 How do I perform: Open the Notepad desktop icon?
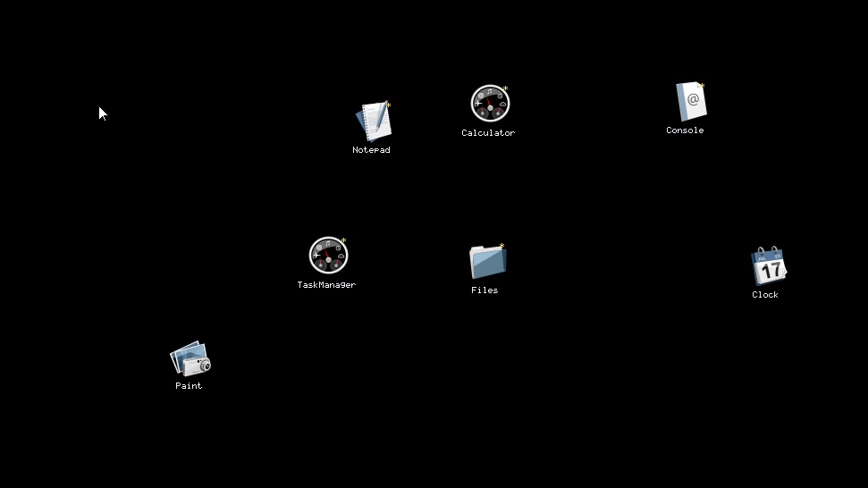tap(374, 122)
